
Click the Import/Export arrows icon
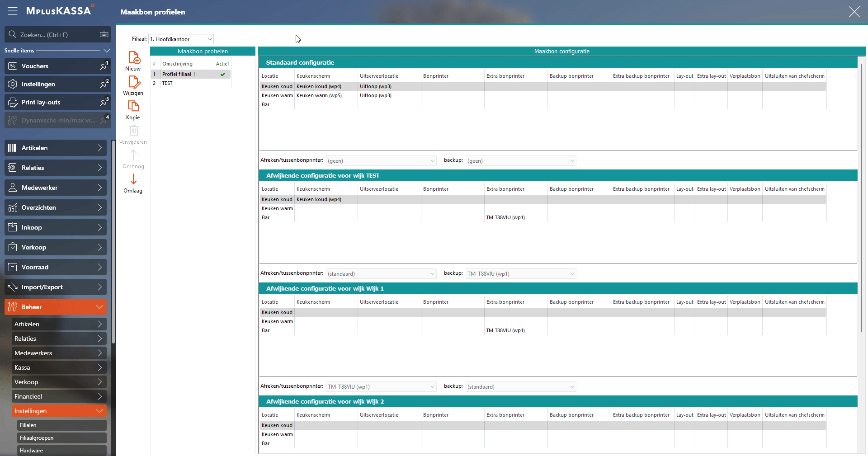13,287
